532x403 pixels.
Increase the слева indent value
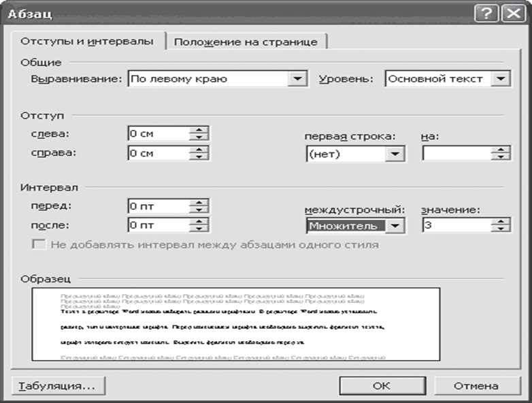coord(199,130)
